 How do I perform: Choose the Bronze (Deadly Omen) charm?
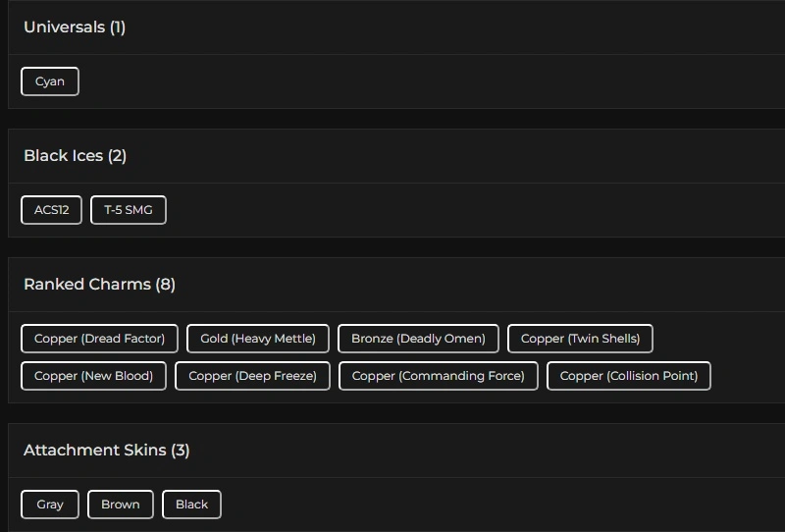418,339
